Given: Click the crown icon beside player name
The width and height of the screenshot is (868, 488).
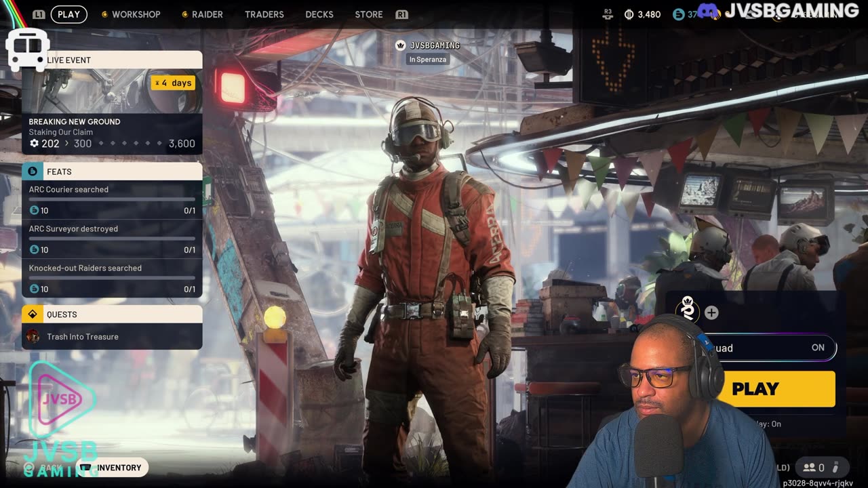Looking at the screenshot, I should pyautogui.click(x=401, y=45).
